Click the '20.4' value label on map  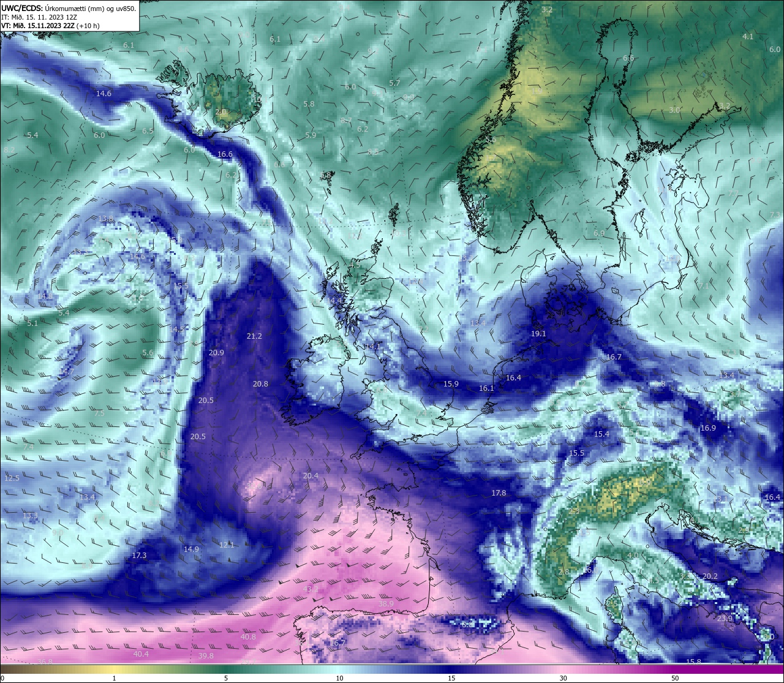pos(311,476)
